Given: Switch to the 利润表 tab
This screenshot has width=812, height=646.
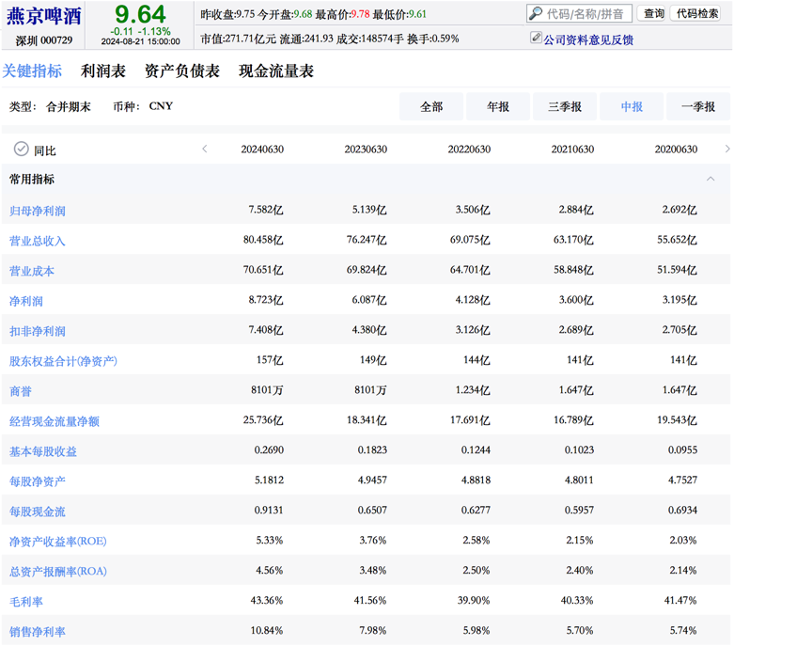Looking at the screenshot, I should pyautogui.click(x=103, y=71).
